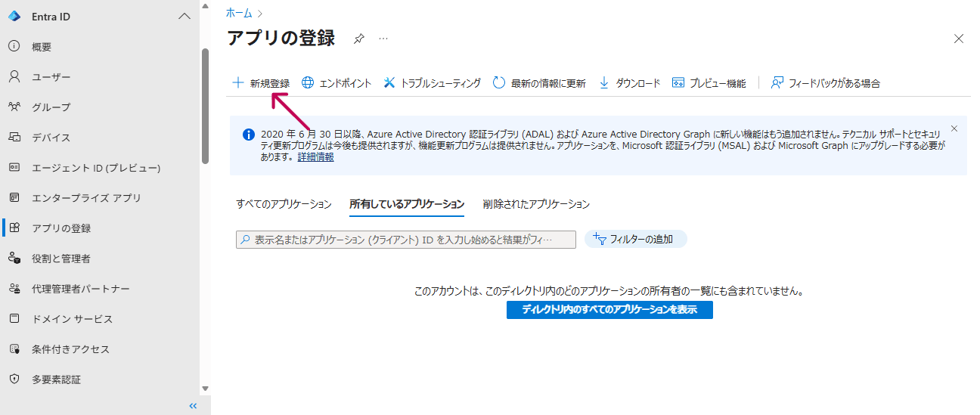Click the グループ people icon
Image resolution: width=980 pixels, height=415 pixels.
[x=14, y=107]
